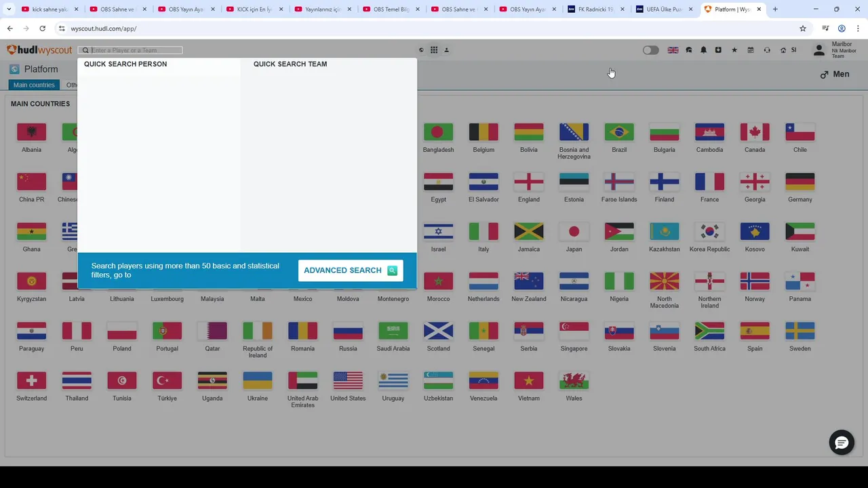Click the Sweden country label
Image resolution: width=868 pixels, height=488 pixels.
800,348
